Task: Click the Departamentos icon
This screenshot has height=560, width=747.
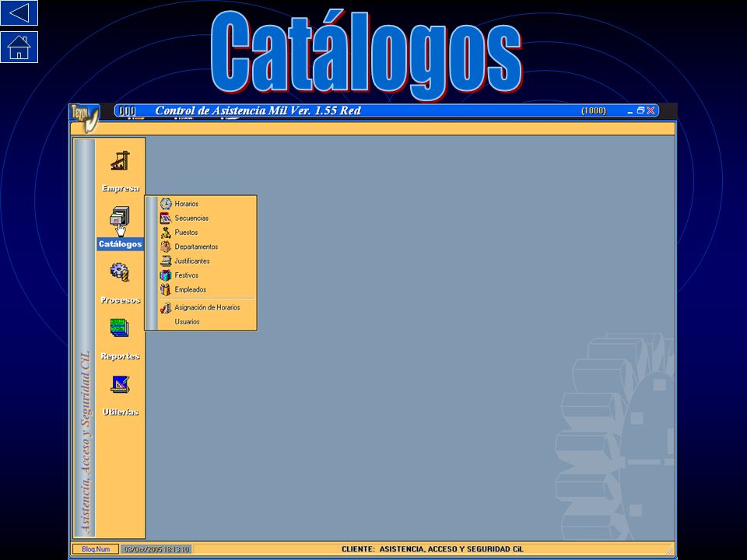Action: [x=166, y=247]
